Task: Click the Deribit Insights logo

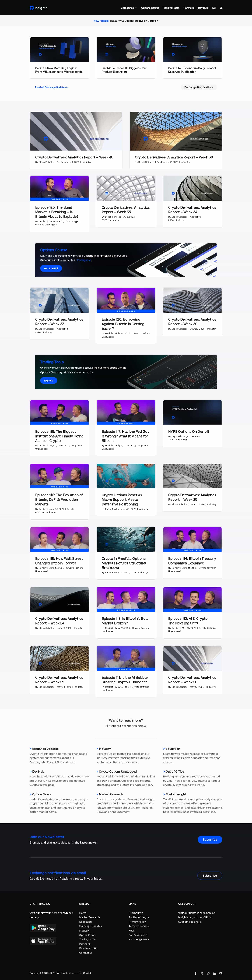Action: [x=38, y=8]
